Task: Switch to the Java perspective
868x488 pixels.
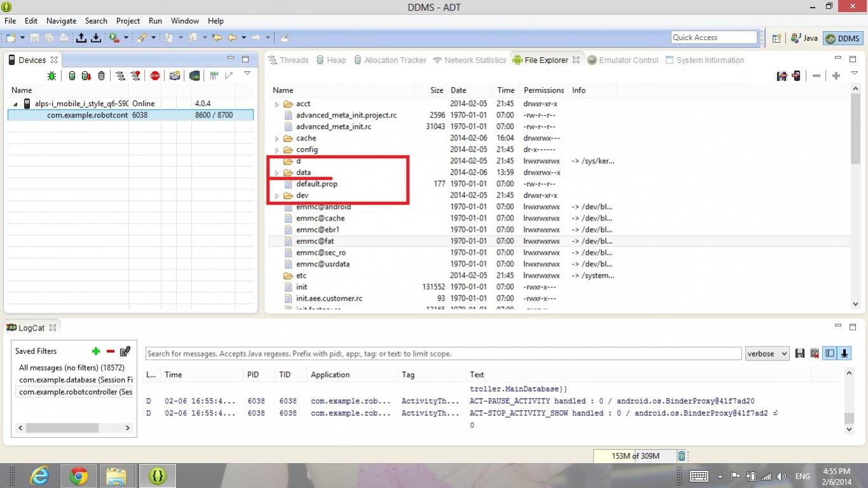Action: [x=804, y=38]
